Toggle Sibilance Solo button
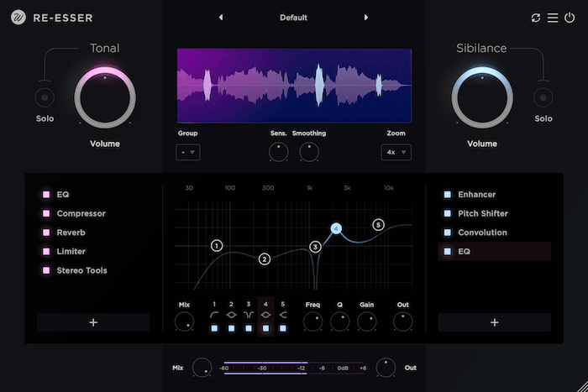 (x=543, y=98)
